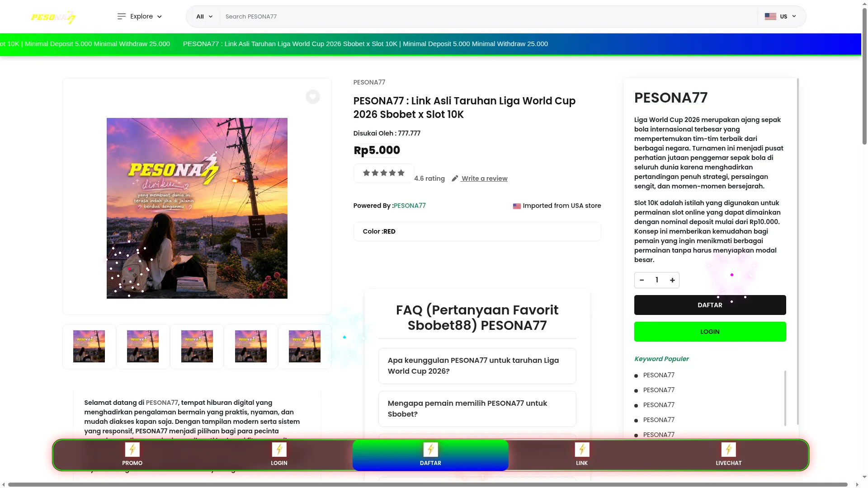Open the Explore hamburger menu icon
868x488 pixels.
[x=121, y=16]
